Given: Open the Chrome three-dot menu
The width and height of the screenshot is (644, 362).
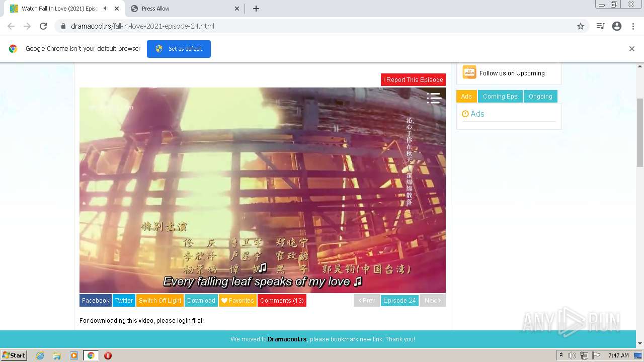Looking at the screenshot, I should (x=633, y=26).
